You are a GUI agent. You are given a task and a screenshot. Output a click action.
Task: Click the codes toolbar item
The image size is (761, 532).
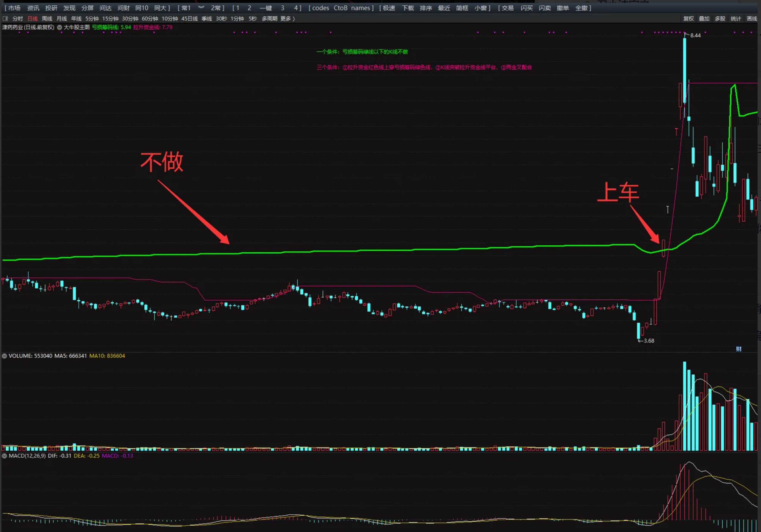point(320,8)
